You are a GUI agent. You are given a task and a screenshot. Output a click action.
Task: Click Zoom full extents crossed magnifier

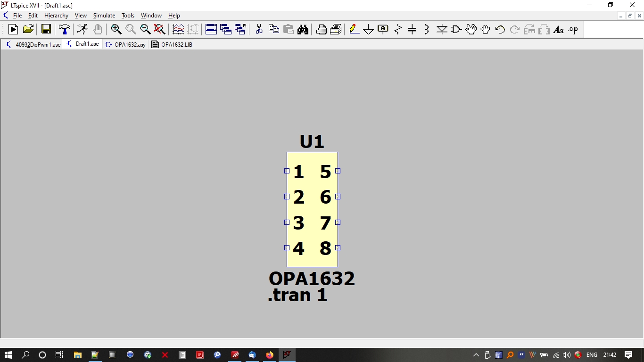(x=160, y=30)
